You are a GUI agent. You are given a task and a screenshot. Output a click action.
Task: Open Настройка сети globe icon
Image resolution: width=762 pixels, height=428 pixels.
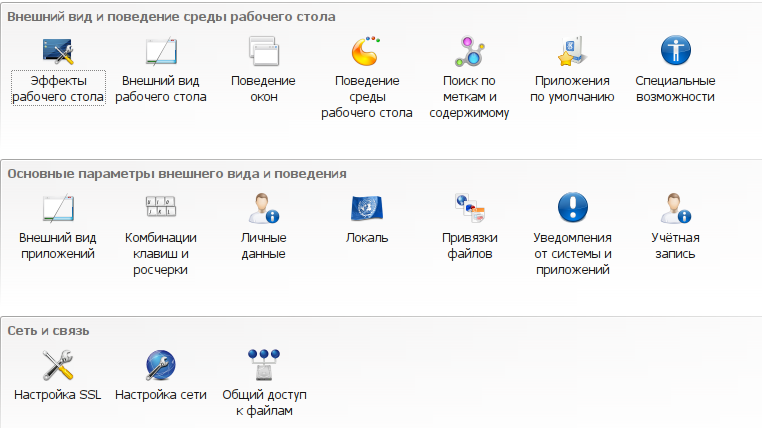click(x=161, y=365)
